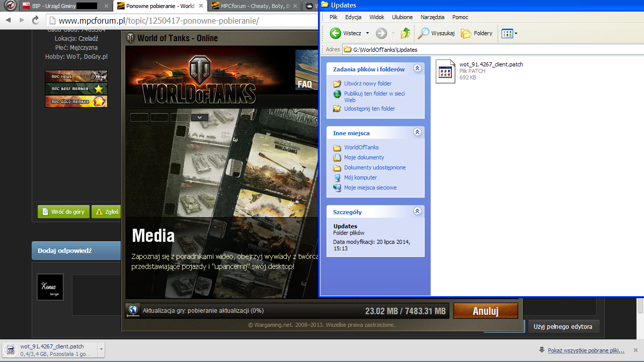Open the Narzędzia menu
This screenshot has width=644, height=362.
coord(432,17)
